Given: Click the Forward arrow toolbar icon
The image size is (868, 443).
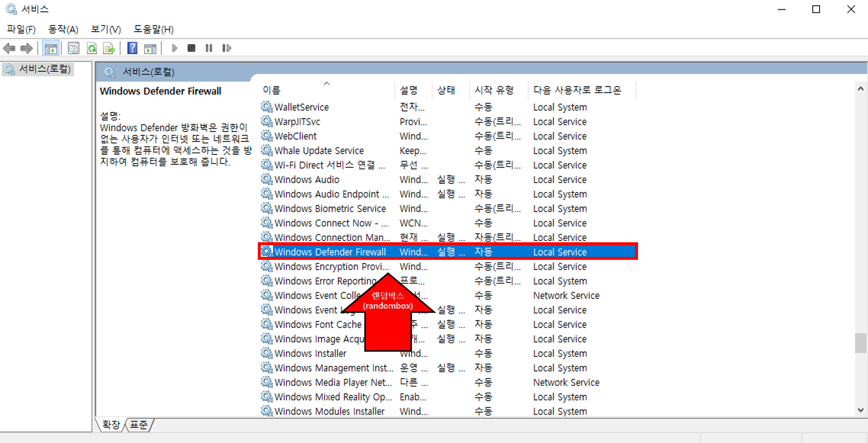Looking at the screenshot, I should pos(27,48).
